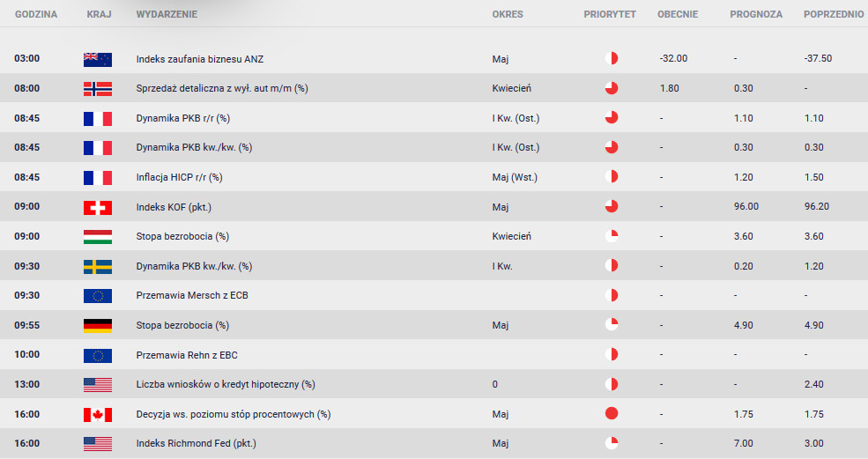This screenshot has width=868, height=459.
Task: Click the Norway flag icon
Action: [x=98, y=89]
